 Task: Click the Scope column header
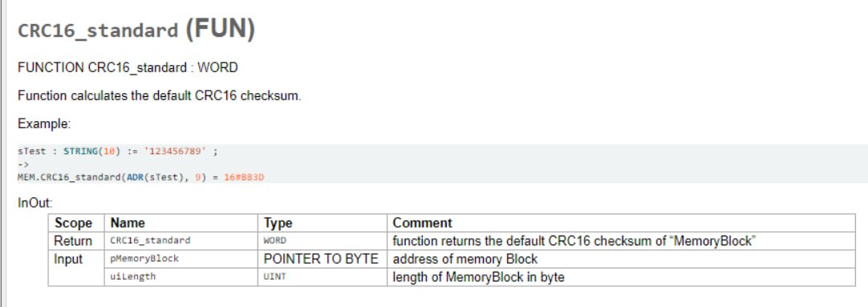point(74,223)
